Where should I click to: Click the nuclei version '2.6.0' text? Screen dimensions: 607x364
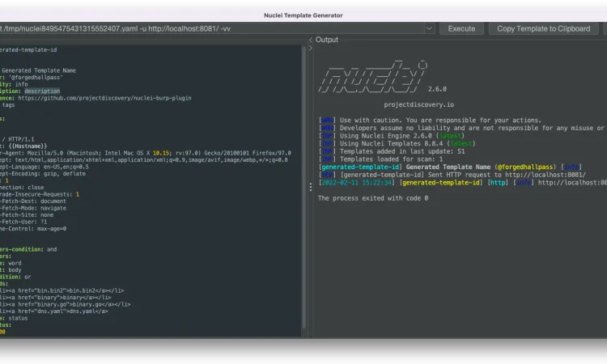(x=437, y=89)
